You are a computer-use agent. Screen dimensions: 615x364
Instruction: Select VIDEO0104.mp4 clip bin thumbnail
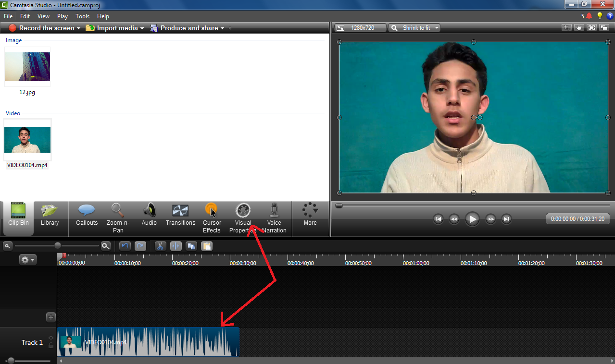(27, 140)
